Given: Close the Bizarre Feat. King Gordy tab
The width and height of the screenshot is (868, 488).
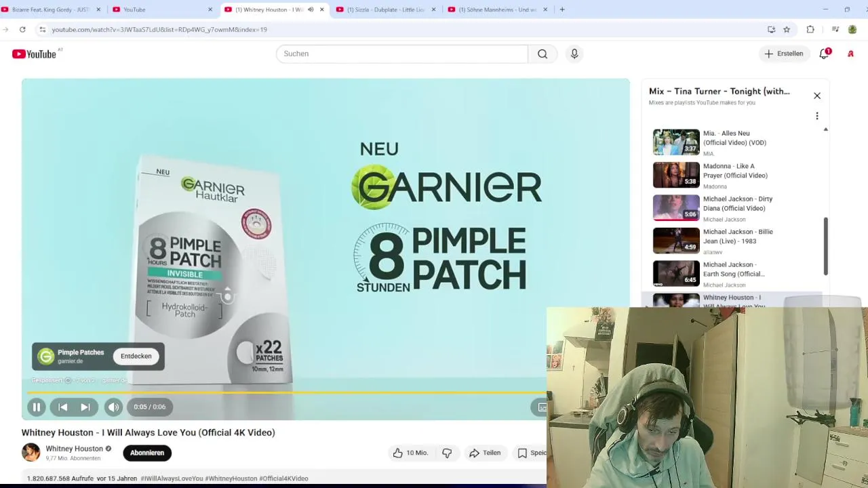Looking at the screenshot, I should coord(98,9).
